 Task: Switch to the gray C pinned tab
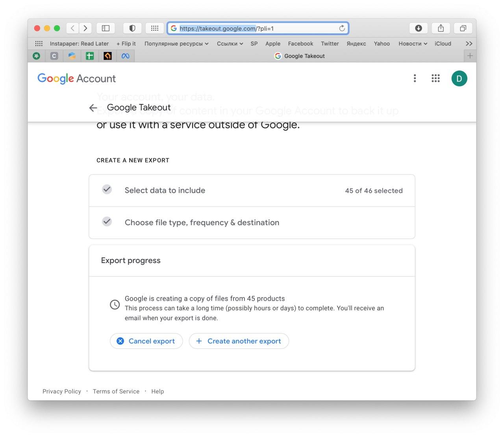[x=54, y=56]
